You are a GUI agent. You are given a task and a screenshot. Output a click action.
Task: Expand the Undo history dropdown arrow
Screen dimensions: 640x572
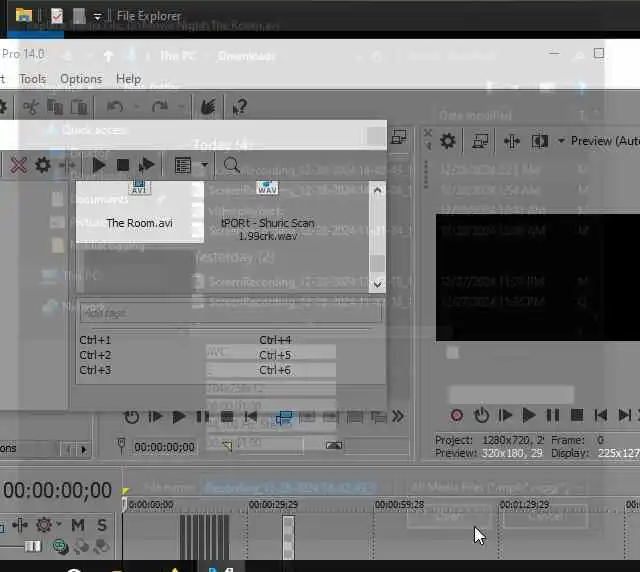tap(136, 107)
